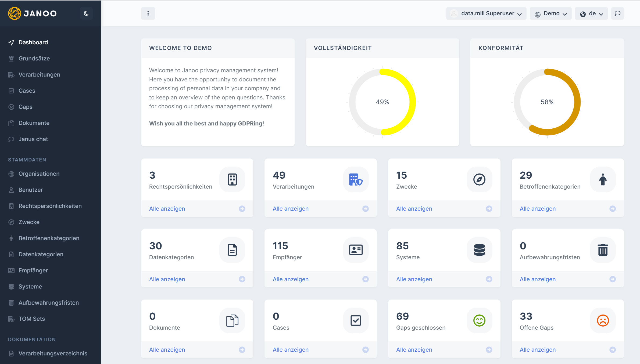
Task: Open the three-dot options menu
Action: pyautogui.click(x=148, y=13)
